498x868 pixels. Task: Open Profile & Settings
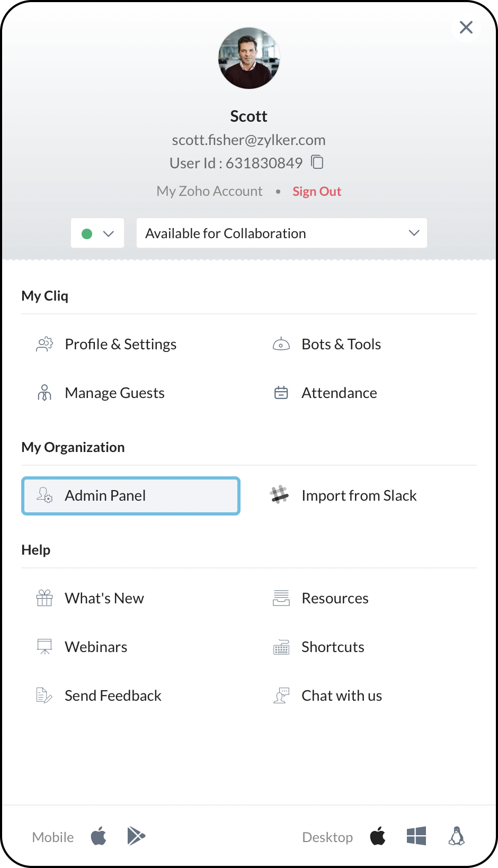click(120, 345)
